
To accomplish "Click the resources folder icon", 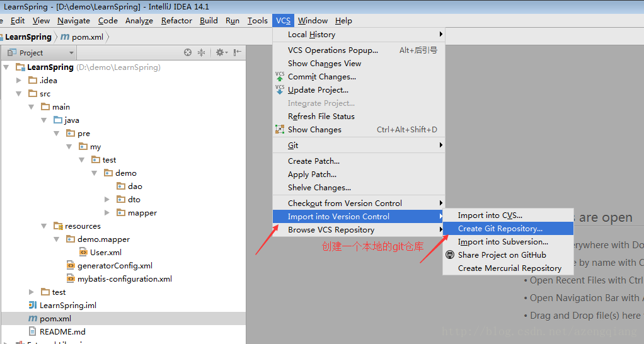I will [58, 226].
